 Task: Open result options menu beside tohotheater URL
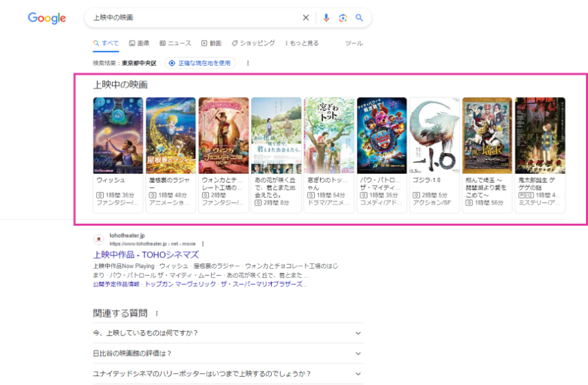point(203,244)
